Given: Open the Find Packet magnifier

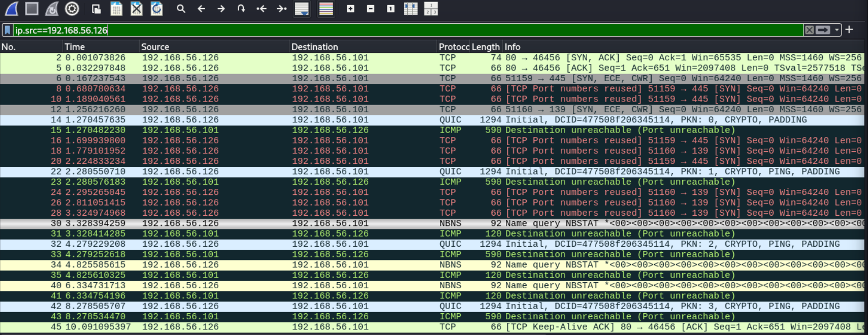Looking at the screenshot, I should [x=181, y=9].
